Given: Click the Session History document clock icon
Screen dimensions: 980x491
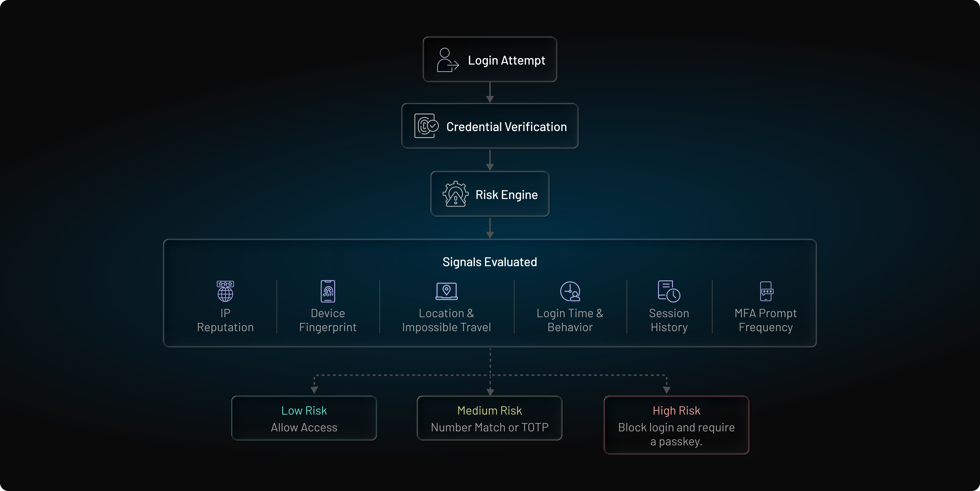Looking at the screenshot, I should 669,291.
